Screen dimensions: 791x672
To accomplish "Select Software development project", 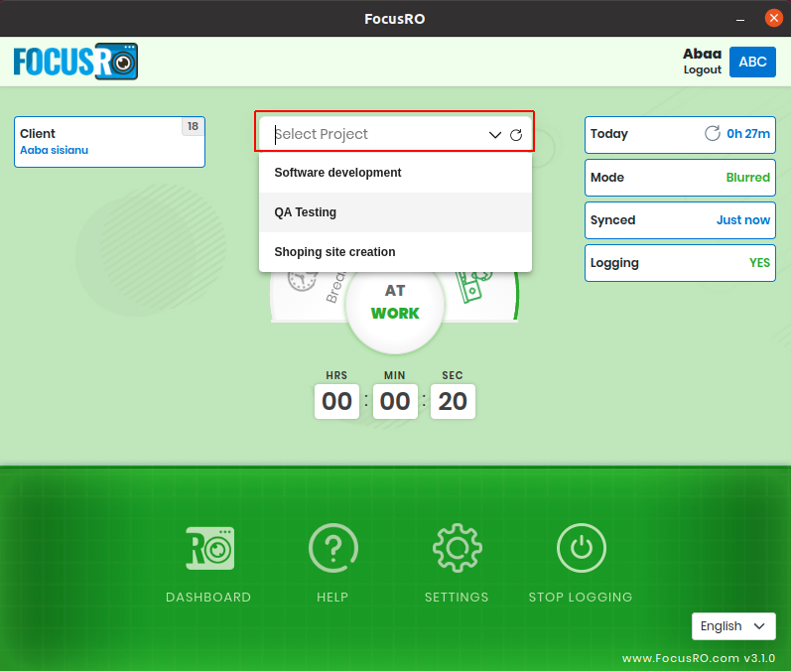I will coord(395,173).
